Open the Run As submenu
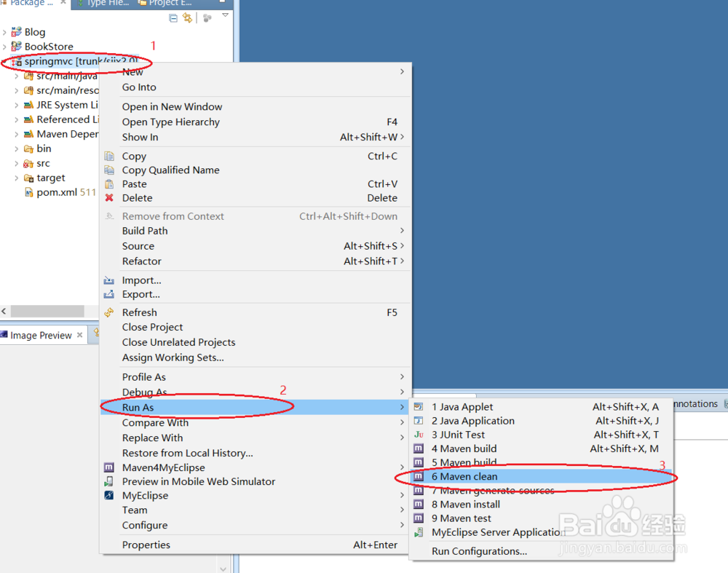Screen dimensions: 728x573 tap(256, 407)
